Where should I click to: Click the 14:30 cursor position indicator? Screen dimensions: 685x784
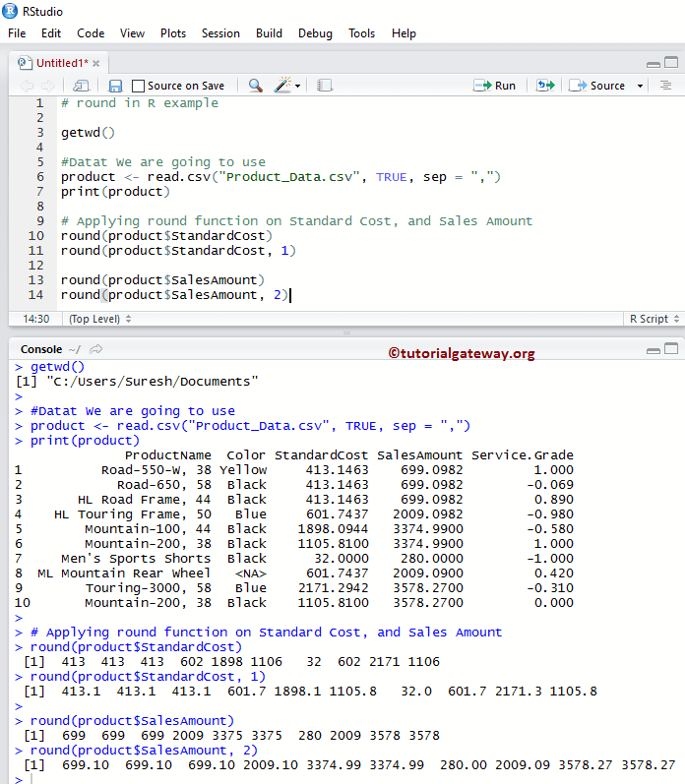click(x=36, y=319)
